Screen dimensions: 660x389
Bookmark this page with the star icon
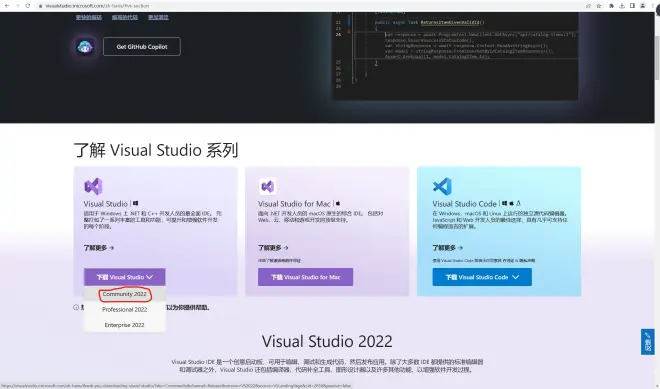click(599, 6)
